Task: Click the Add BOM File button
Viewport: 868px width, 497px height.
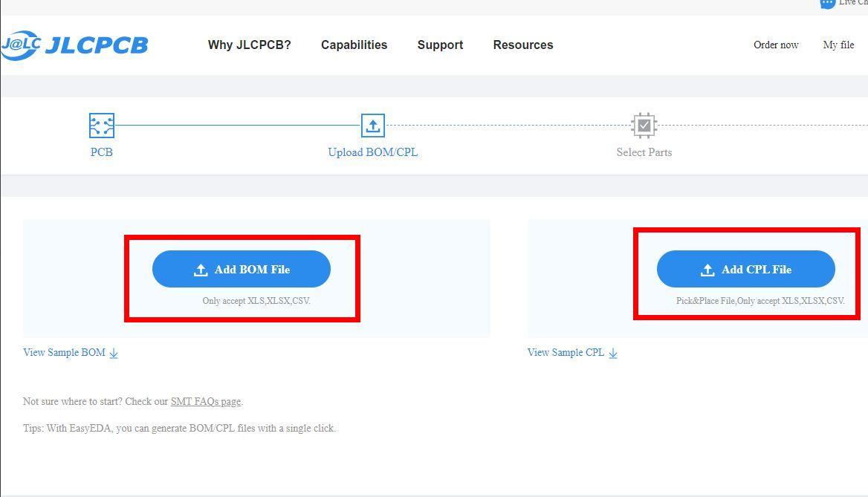Action: coord(242,269)
